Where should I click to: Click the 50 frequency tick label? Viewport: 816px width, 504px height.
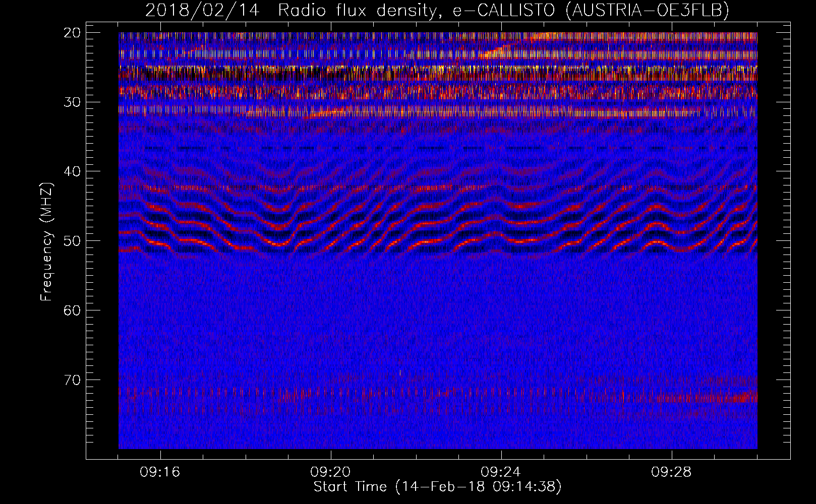(73, 241)
